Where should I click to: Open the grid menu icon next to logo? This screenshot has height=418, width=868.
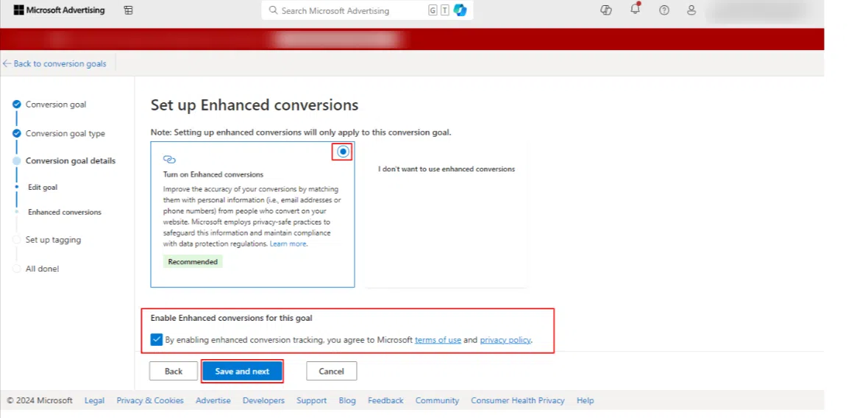click(129, 10)
